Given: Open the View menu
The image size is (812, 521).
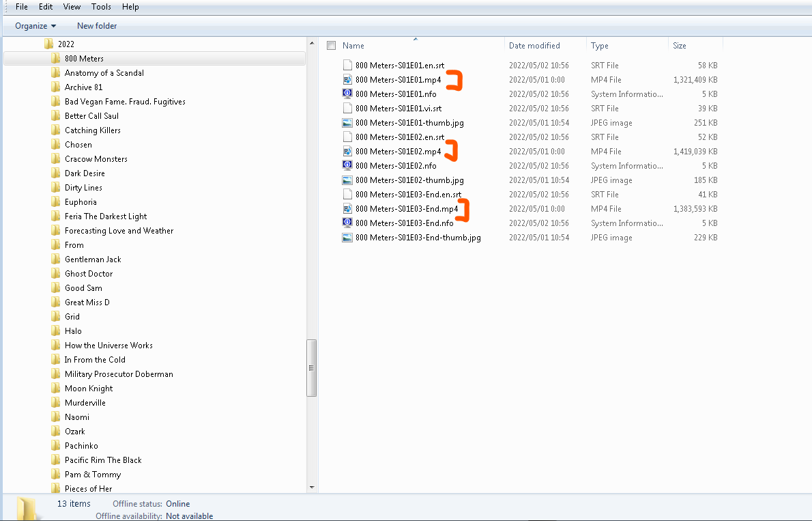Looking at the screenshot, I should [x=72, y=7].
